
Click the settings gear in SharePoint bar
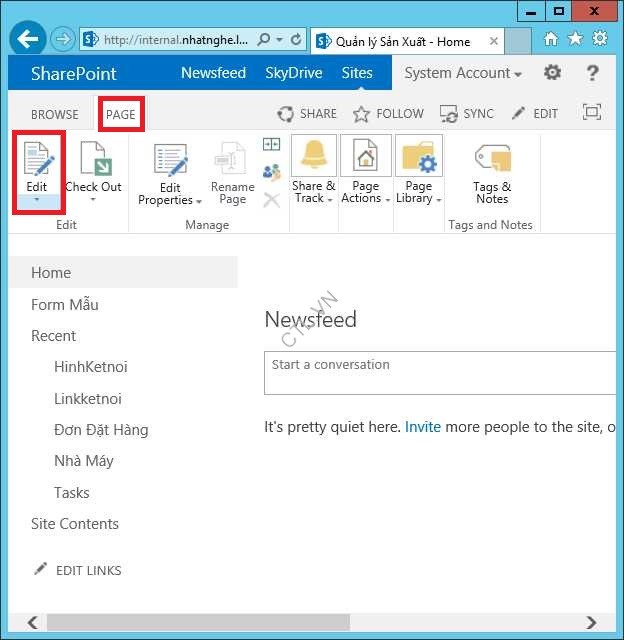(x=552, y=73)
